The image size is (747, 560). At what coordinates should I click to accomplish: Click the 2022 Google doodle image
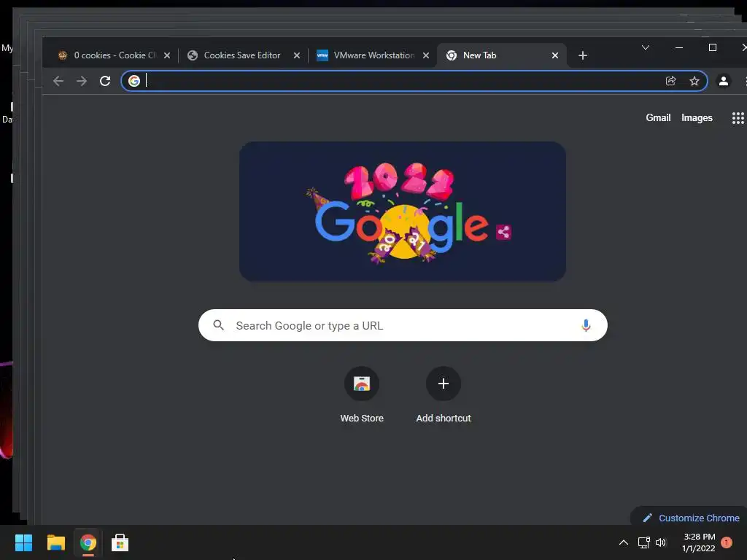click(403, 211)
